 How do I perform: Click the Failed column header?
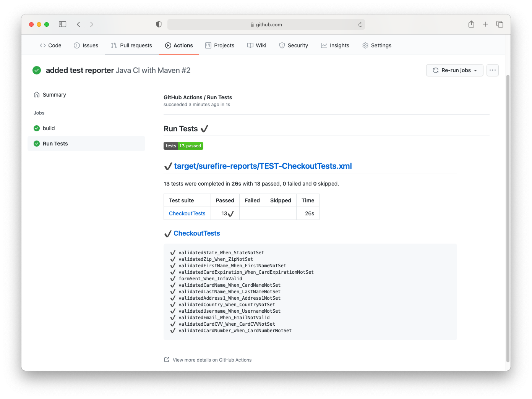pyautogui.click(x=252, y=200)
